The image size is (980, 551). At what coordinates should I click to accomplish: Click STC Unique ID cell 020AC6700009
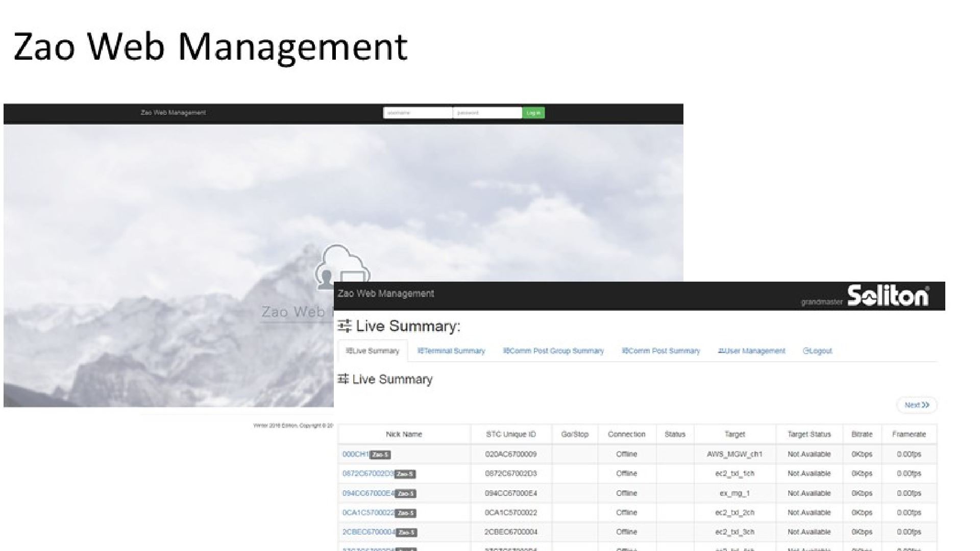(x=511, y=454)
